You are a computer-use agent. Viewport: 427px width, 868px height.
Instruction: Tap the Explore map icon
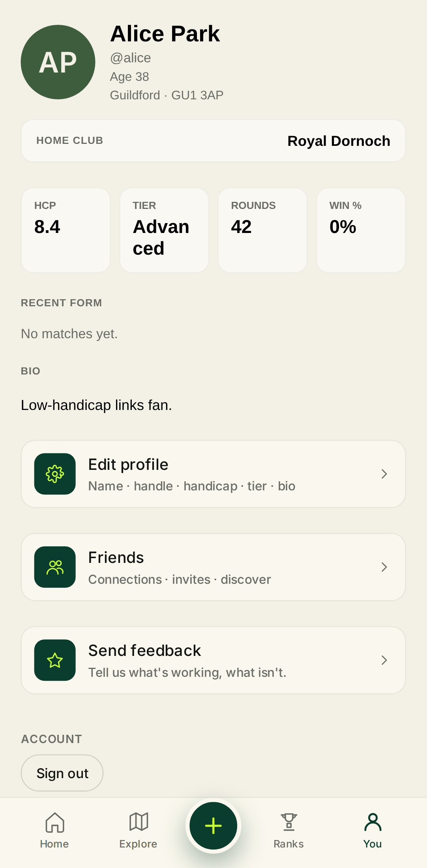tap(139, 822)
